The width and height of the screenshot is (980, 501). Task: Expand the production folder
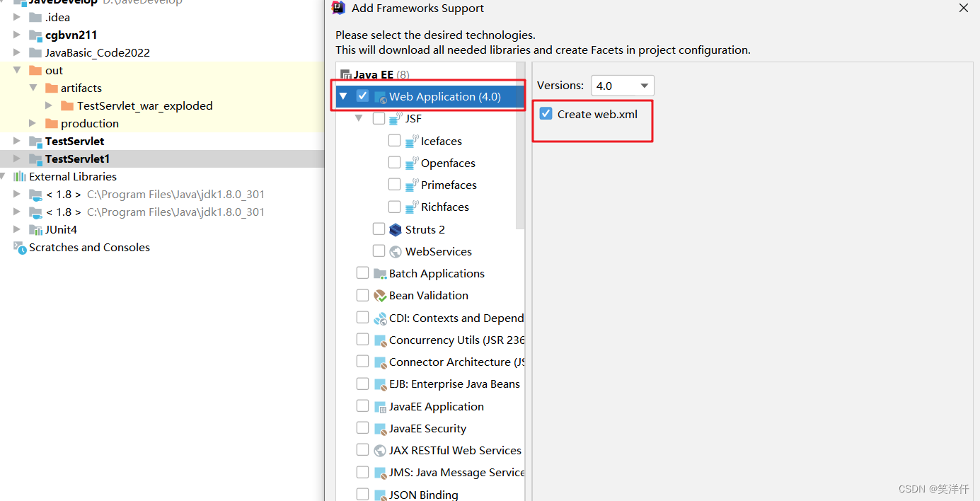click(x=33, y=123)
